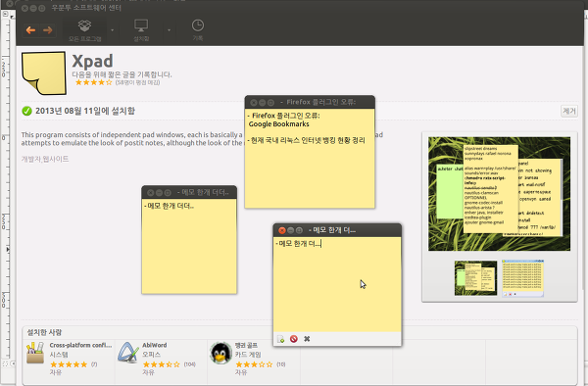Click the Xpad title heading
Screen dimensions: 588x386
[x=93, y=61]
